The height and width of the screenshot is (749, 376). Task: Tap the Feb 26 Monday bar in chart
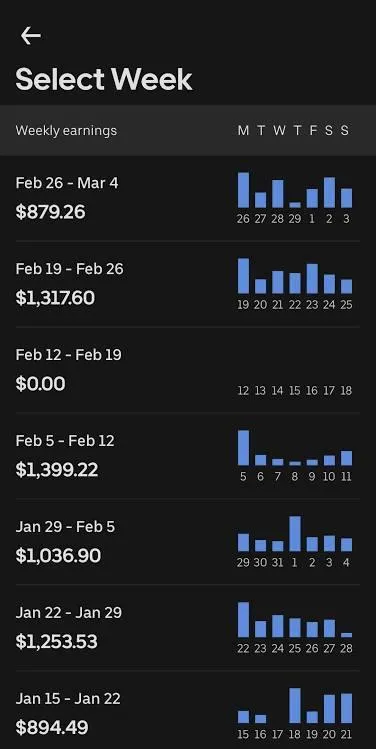pos(243,190)
